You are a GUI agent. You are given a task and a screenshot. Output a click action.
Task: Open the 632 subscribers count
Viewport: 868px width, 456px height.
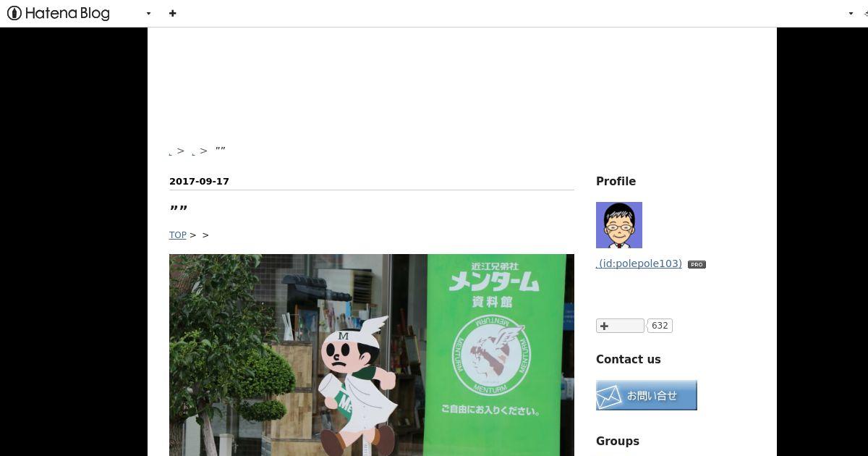[x=660, y=326]
